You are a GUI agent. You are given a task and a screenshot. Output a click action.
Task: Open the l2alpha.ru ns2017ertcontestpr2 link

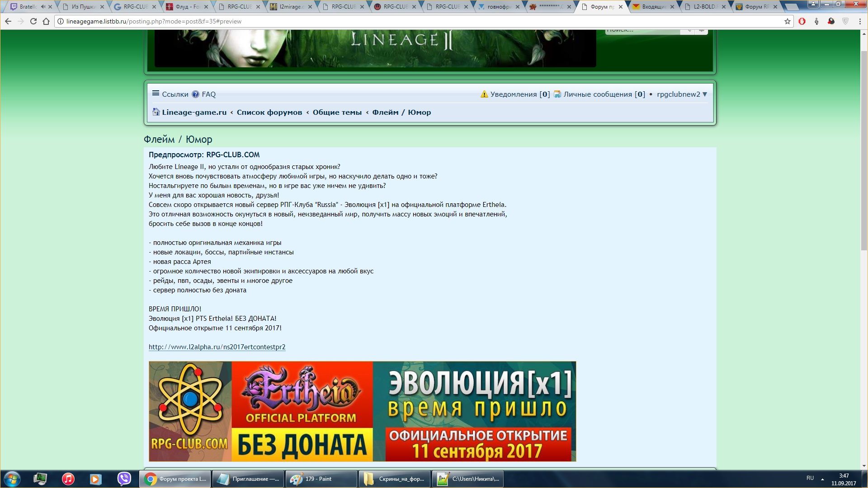(217, 347)
